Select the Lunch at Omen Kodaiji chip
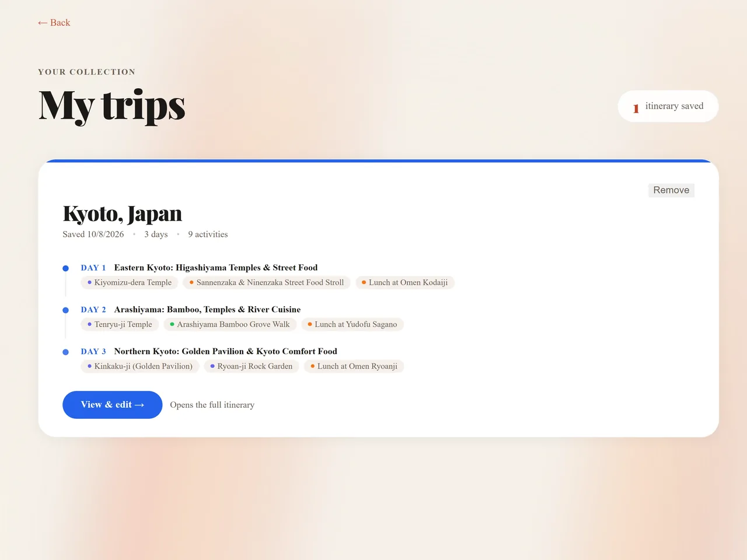Image resolution: width=747 pixels, height=560 pixels. point(405,282)
